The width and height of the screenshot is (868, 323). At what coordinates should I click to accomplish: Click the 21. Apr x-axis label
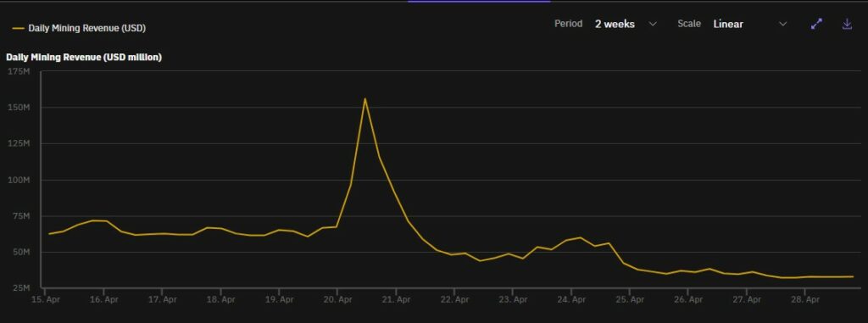396,300
